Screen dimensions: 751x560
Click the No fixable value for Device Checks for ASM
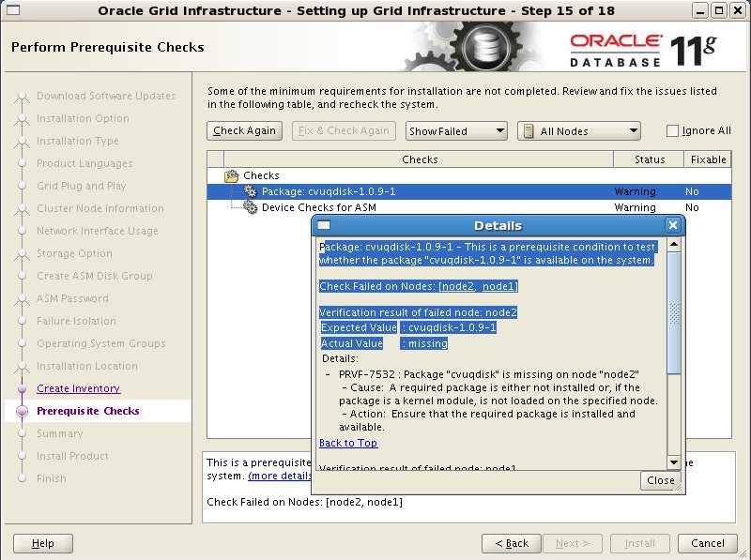(x=692, y=207)
